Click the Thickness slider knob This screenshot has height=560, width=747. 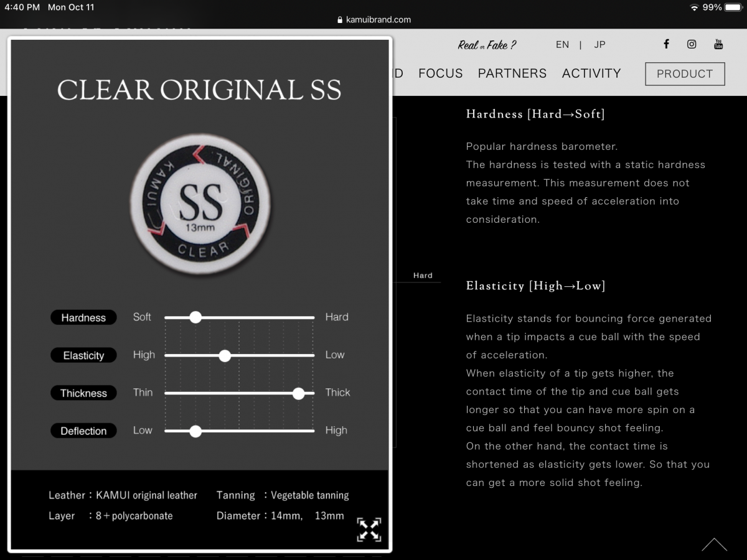tap(299, 393)
